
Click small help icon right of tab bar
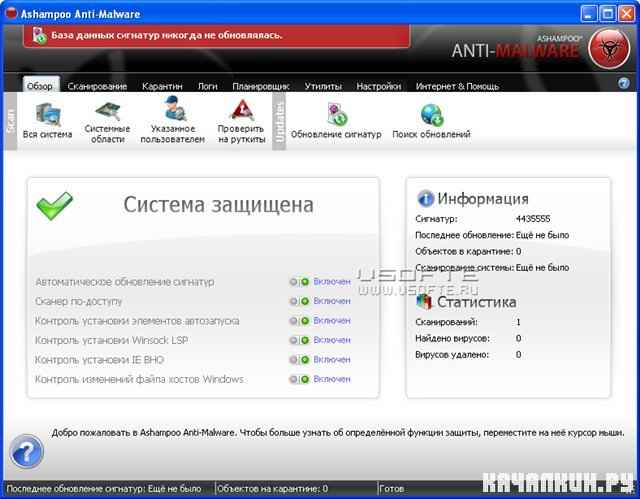click(623, 83)
